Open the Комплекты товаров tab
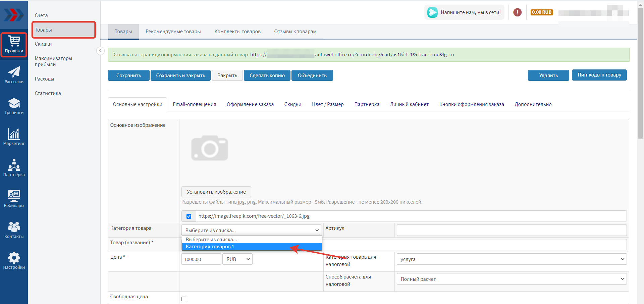This screenshot has width=644, height=304. coord(237,32)
